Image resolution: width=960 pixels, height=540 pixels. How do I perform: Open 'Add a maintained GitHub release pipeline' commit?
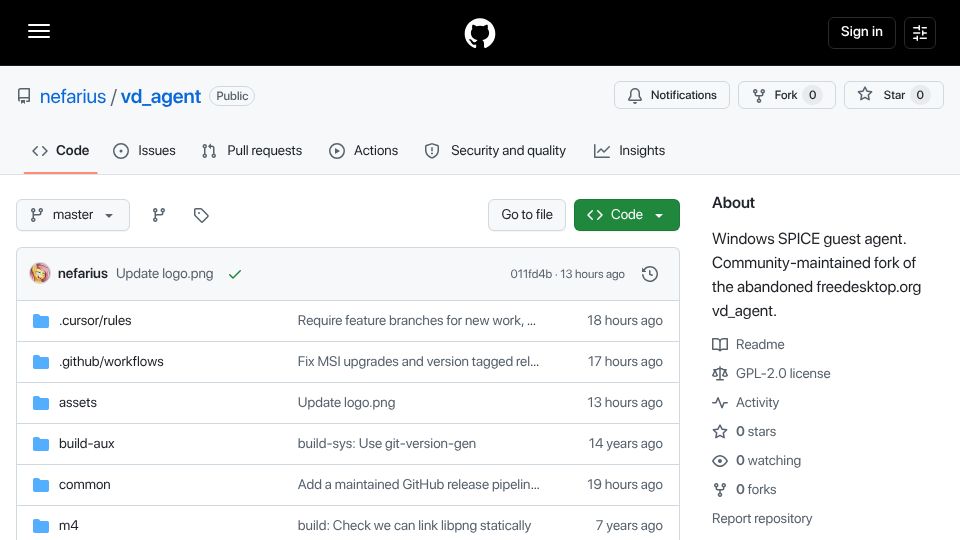(418, 485)
